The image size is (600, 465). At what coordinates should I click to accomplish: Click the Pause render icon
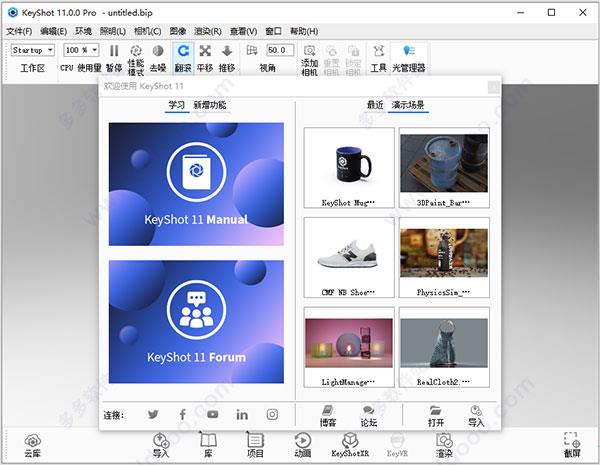point(114,52)
